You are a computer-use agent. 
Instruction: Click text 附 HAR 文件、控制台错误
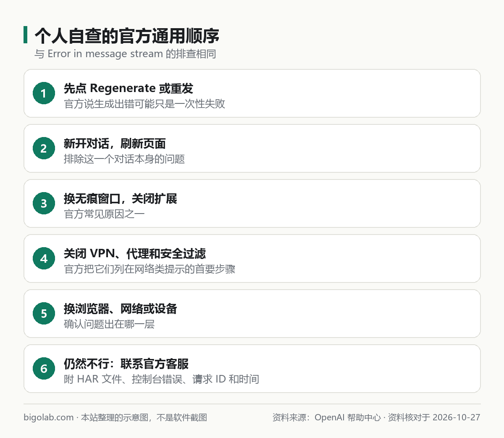124,379
